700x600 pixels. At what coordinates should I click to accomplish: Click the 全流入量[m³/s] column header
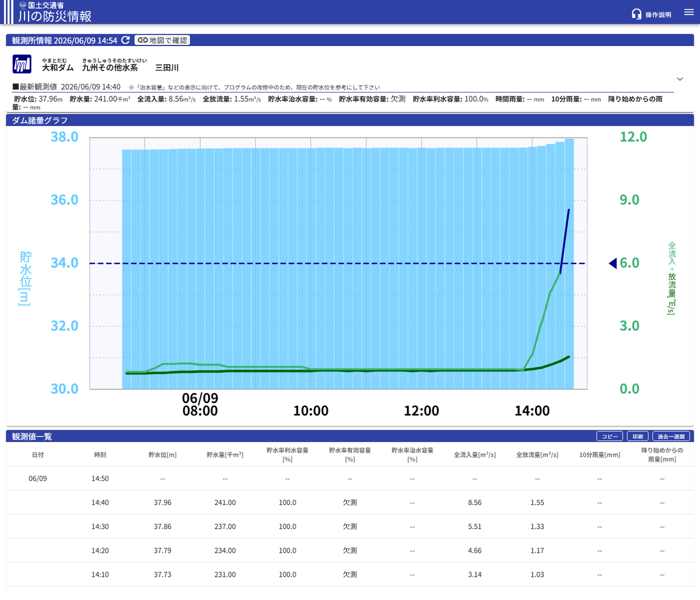click(x=475, y=455)
